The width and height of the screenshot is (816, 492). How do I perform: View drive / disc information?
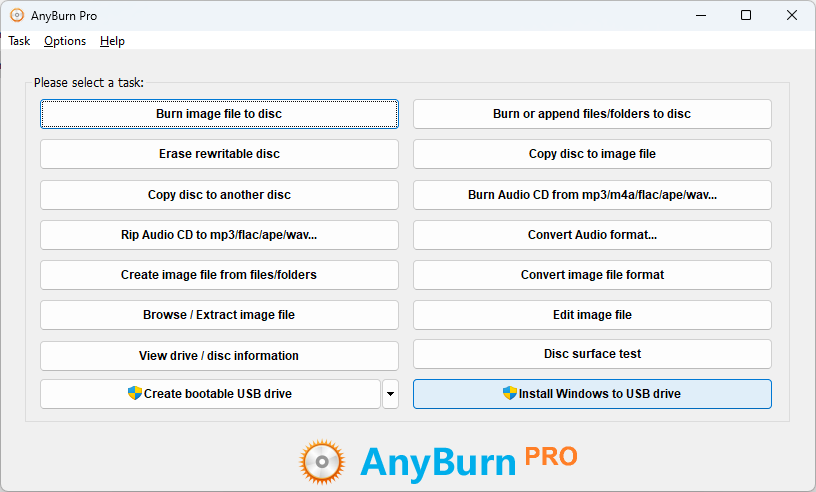[219, 356]
